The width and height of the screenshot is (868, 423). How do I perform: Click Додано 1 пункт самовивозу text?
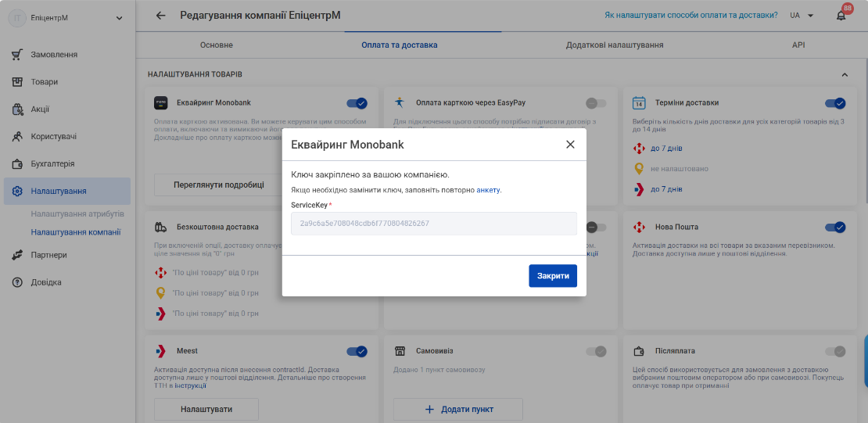click(x=438, y=370)
